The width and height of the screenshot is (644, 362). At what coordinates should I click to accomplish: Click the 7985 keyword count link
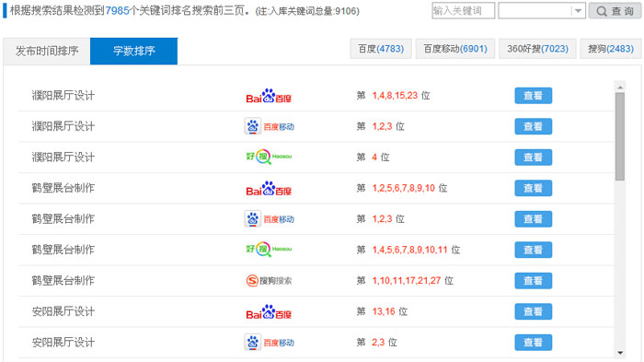point(117,11)
